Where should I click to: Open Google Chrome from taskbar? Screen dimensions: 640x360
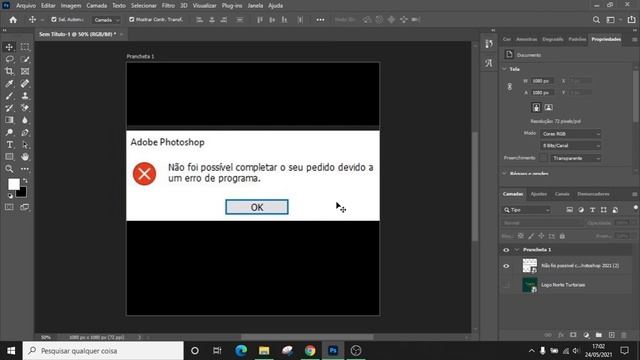coord(310,351)
